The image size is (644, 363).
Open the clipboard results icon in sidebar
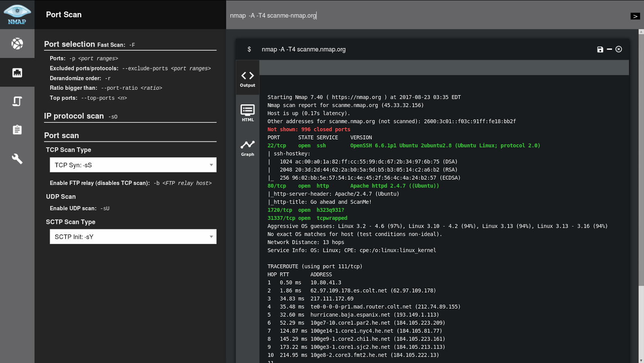tap(17, 130)
